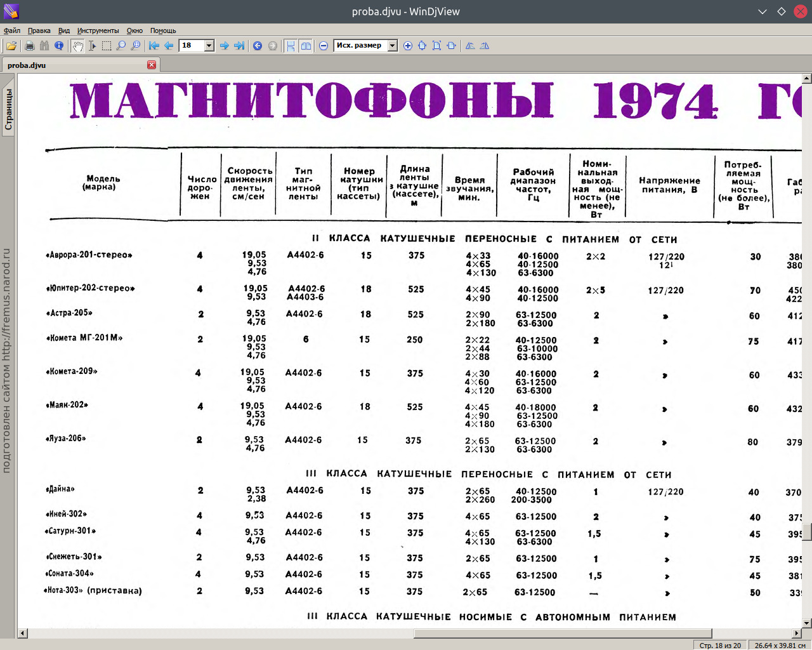Click the horizontal scrollbar right arrow
812x650 pixels.
[x=797, y=633]
